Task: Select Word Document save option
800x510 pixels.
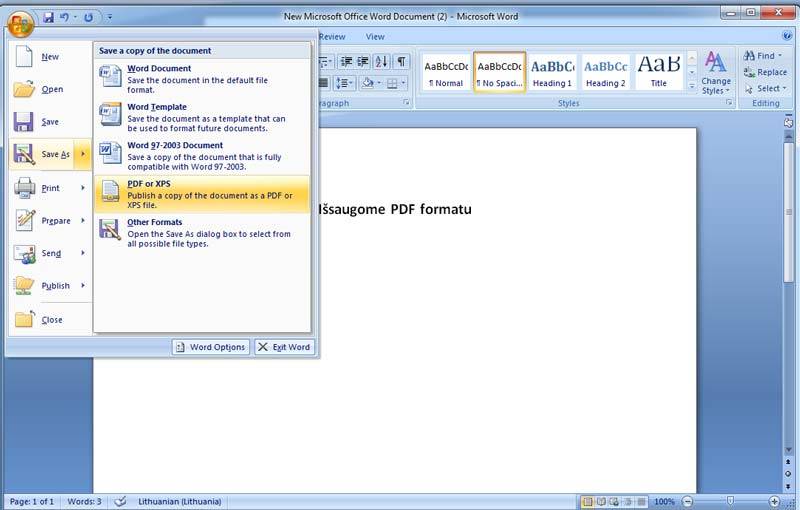Action: (202, 79)
